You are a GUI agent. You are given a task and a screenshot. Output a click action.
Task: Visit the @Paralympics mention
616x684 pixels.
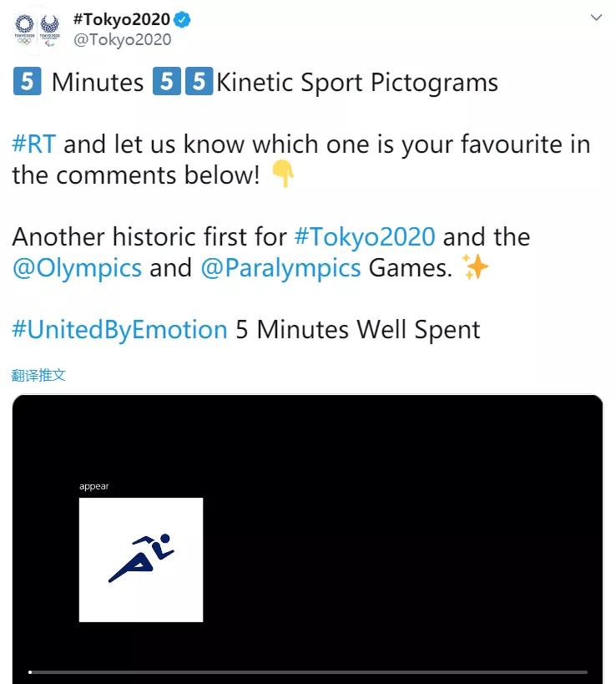pos(280,268)
